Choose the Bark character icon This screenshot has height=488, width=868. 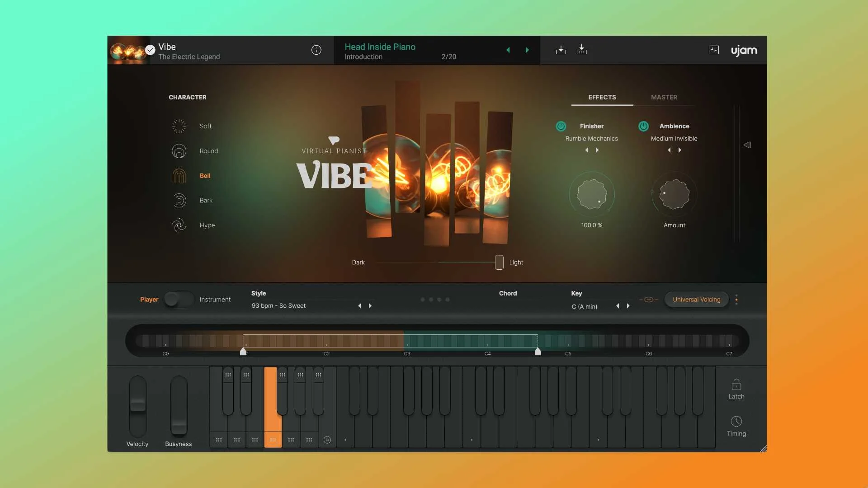[179, 200]
